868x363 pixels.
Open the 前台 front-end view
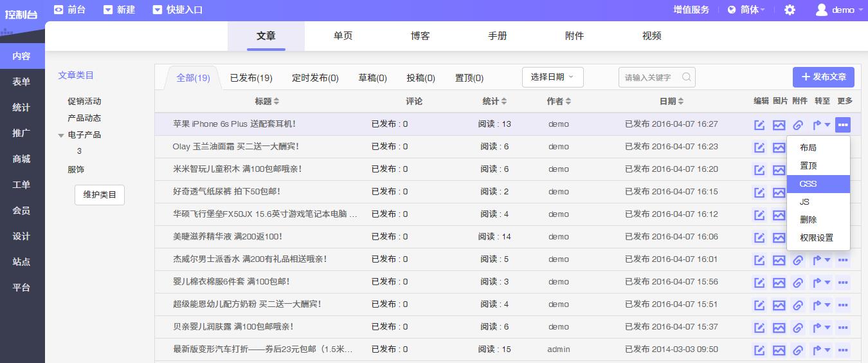(69, 10)
